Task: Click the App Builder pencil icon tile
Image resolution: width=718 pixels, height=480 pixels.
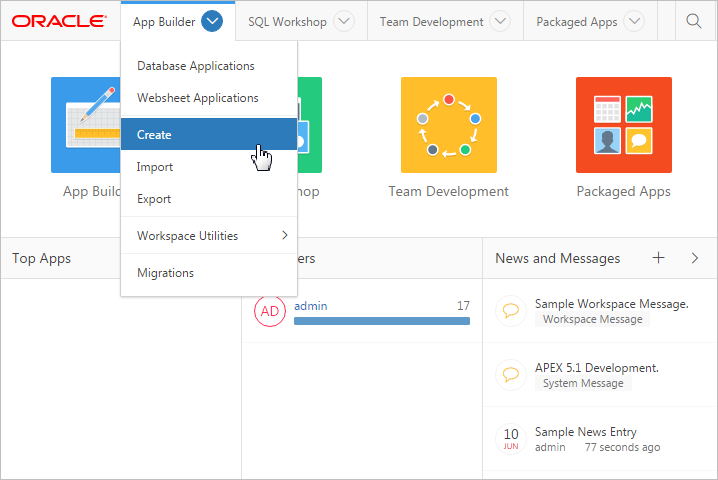Action: pos(86,125)
